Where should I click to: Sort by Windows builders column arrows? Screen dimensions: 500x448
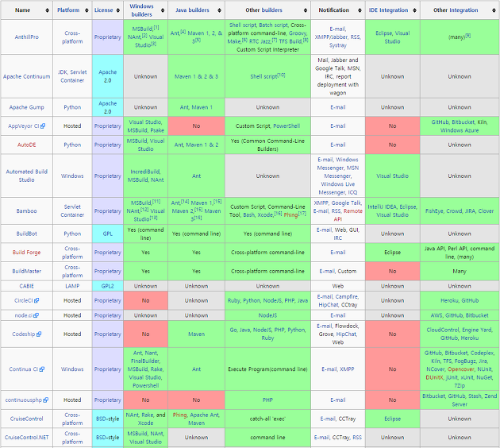point(163,10)
